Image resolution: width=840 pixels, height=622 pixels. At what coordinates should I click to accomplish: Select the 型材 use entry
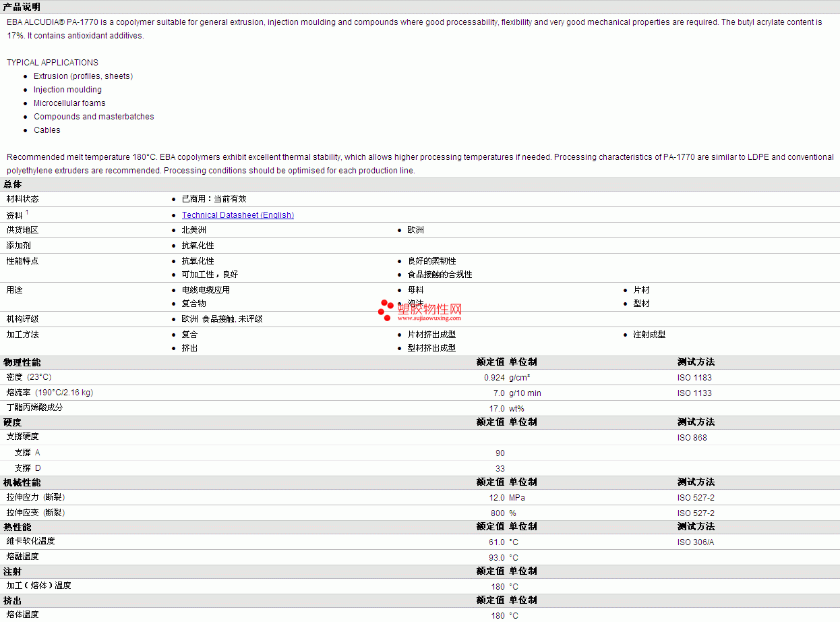click(641, 304)
